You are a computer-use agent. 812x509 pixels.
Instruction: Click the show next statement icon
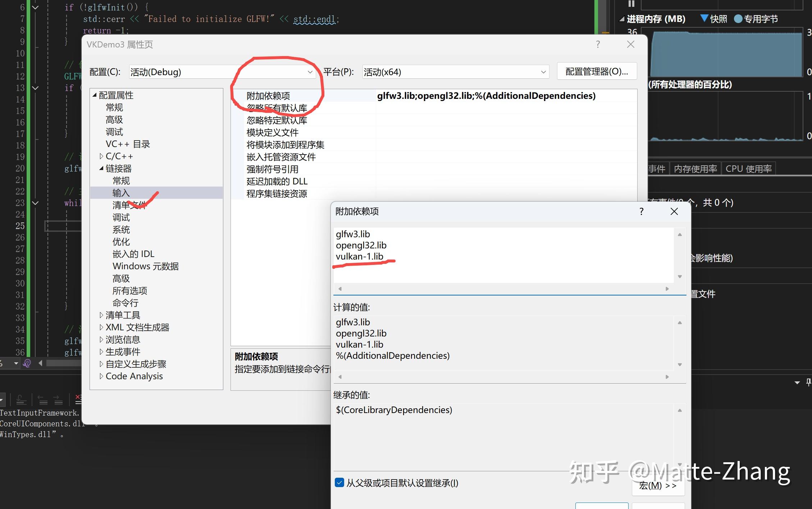tap(20, 400)
